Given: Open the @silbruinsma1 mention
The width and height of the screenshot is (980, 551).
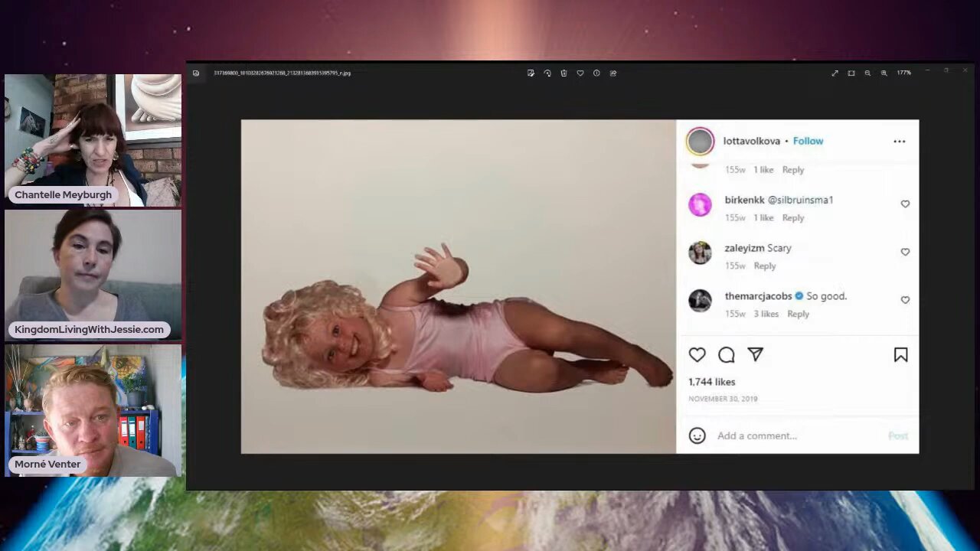Looking at the screenshot, I should (x=800, y=200).
